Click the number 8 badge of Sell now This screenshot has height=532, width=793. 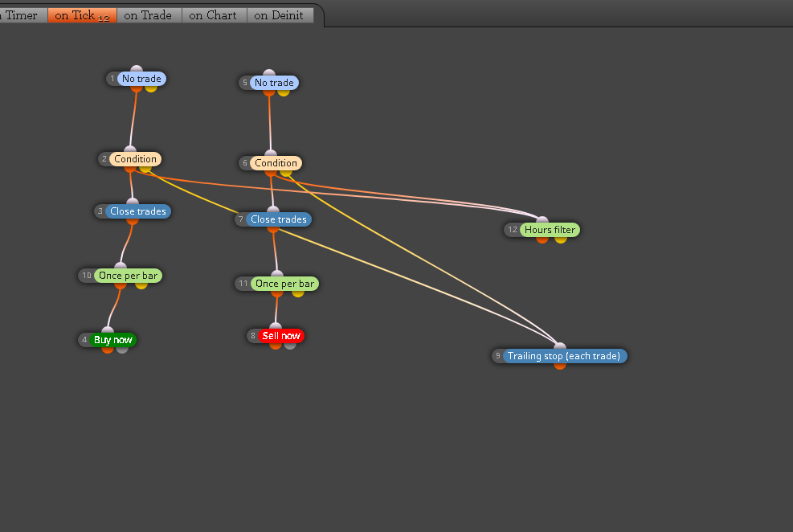[x=253, y=336]
